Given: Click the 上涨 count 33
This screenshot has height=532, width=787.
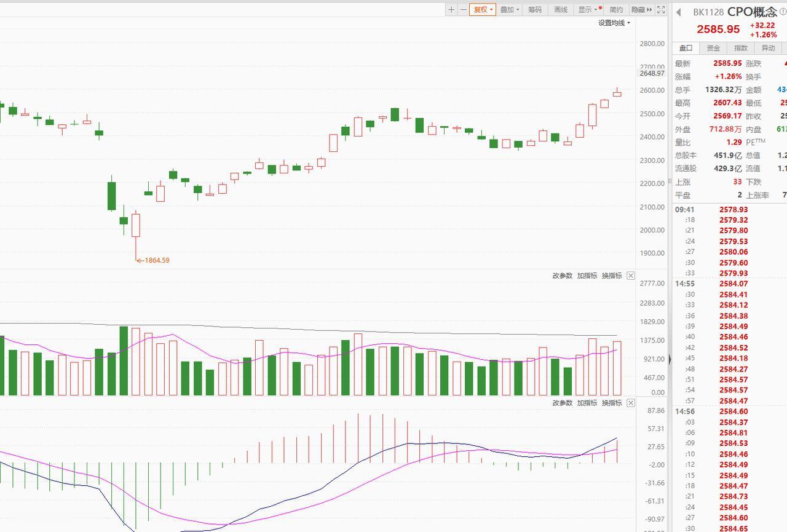Looking at the screenshot, I should click(x=737, y=182).
